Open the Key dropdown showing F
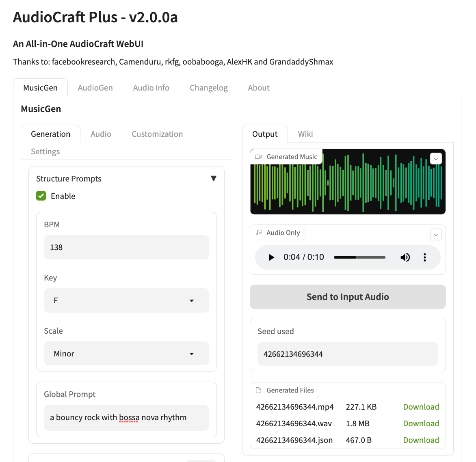Image resolution: width=476 pixels, height=462 pixels. pyautogui.click(x=126, y=300)
